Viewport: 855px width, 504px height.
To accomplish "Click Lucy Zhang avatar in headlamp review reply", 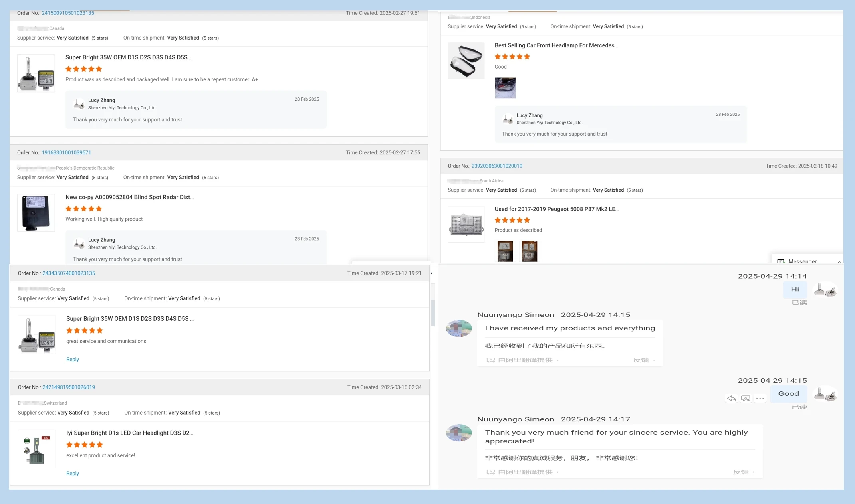I will point(508,119).
